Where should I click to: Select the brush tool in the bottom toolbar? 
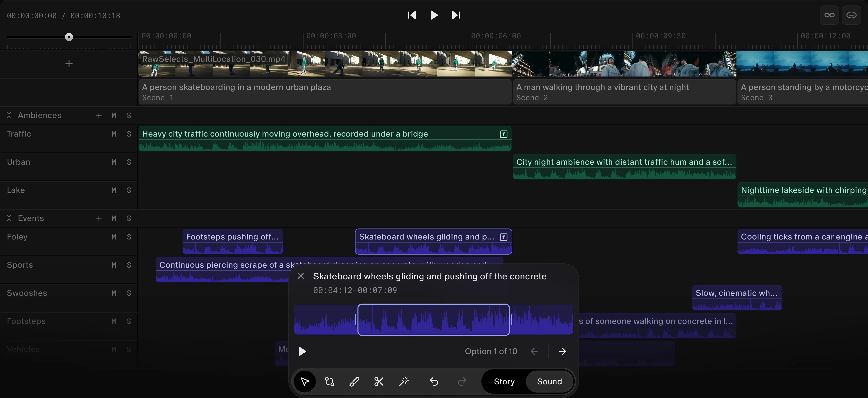click(x=354, y=382)
